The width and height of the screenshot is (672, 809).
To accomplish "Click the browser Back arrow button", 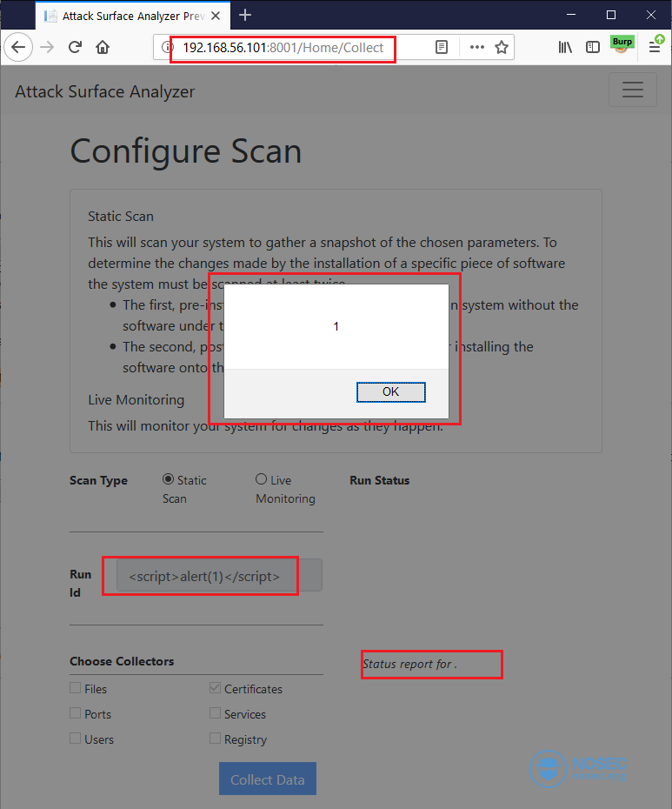I will (18, 48).
